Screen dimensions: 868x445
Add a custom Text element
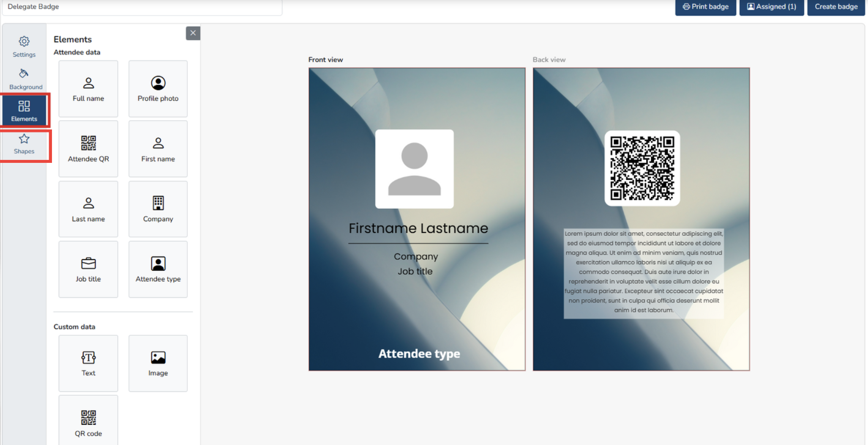[x=88, y=363]
